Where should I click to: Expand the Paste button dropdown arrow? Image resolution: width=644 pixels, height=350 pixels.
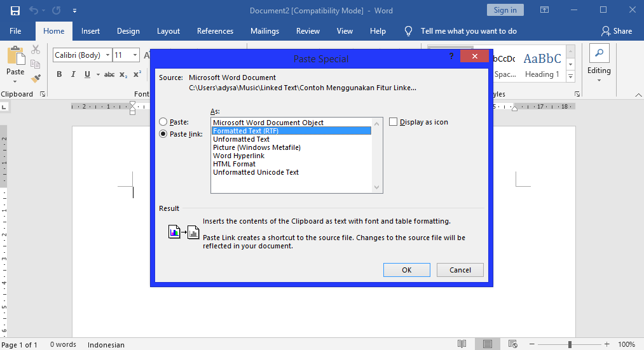(15, 81)
